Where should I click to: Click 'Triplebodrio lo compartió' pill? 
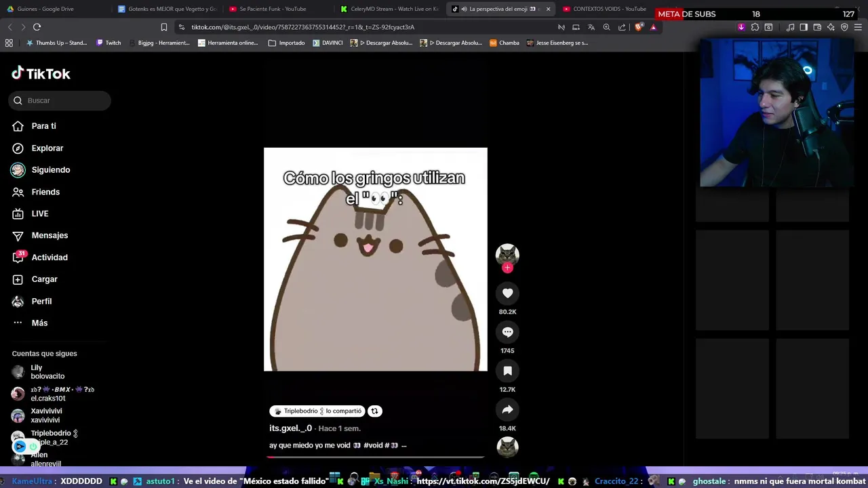coord(317,411)
